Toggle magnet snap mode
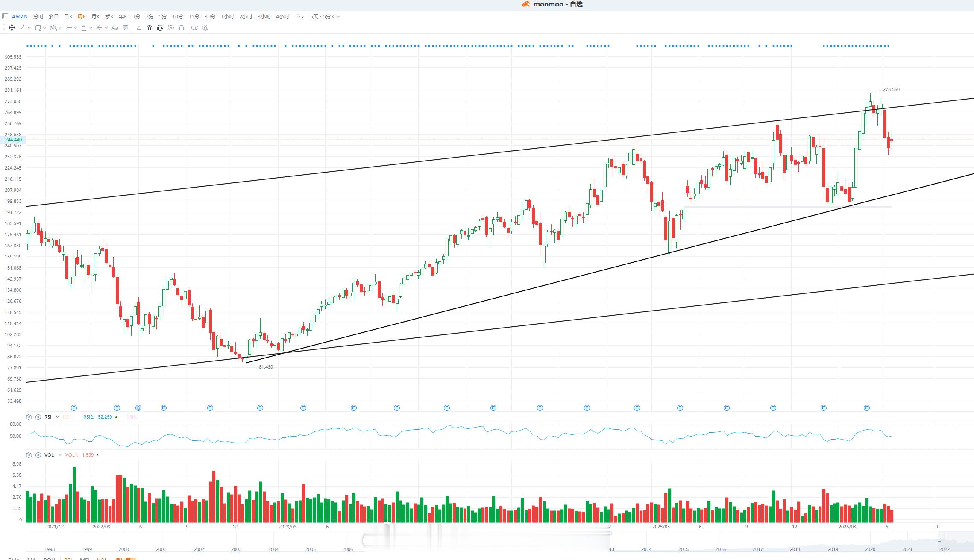The image size is (974, 560). 149,28
